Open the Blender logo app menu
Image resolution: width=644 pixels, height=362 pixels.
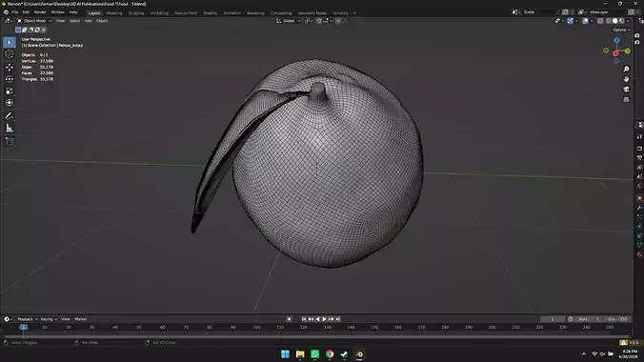6,12
